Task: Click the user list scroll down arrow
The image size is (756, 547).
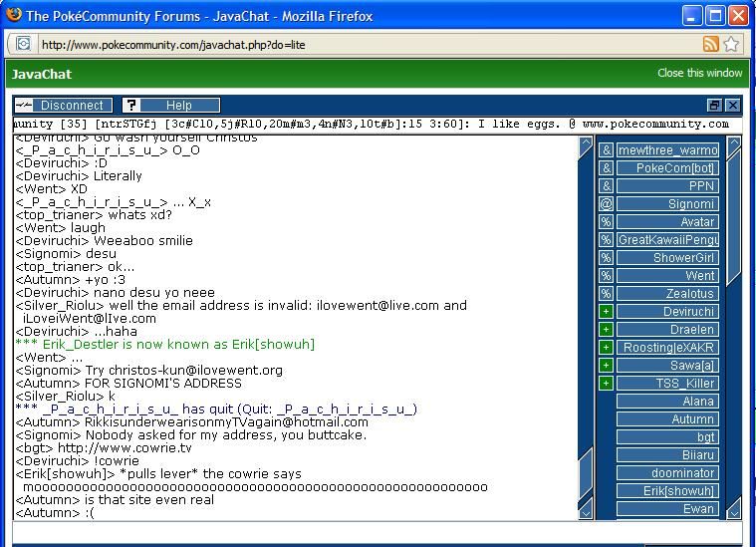Action: pyautogui.click(x=734, y=508)
